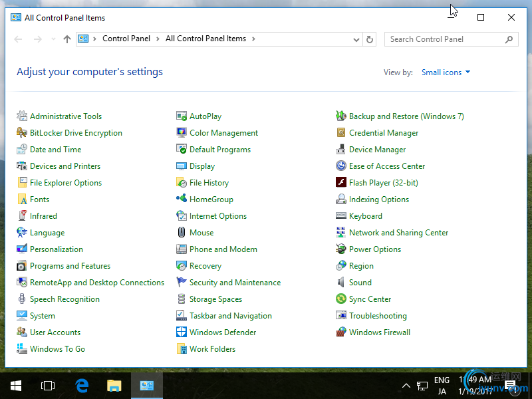Click the Security and Maintenance flag icon

(x=182, y=282)
